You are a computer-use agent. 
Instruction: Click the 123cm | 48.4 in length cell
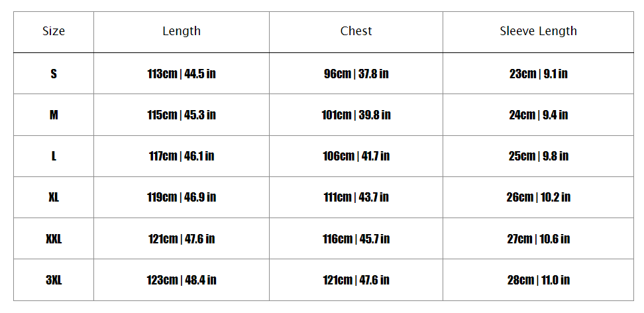click(x=182, y=280)
